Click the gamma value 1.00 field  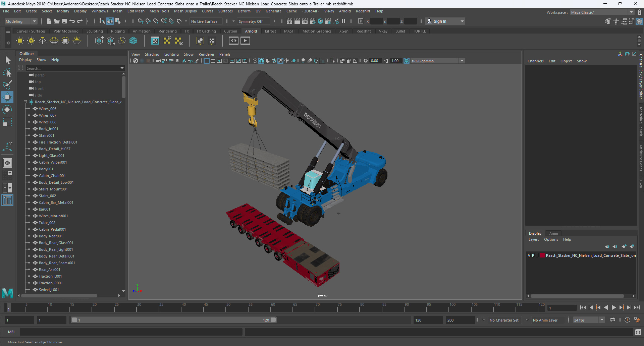[x=395, y=61]
